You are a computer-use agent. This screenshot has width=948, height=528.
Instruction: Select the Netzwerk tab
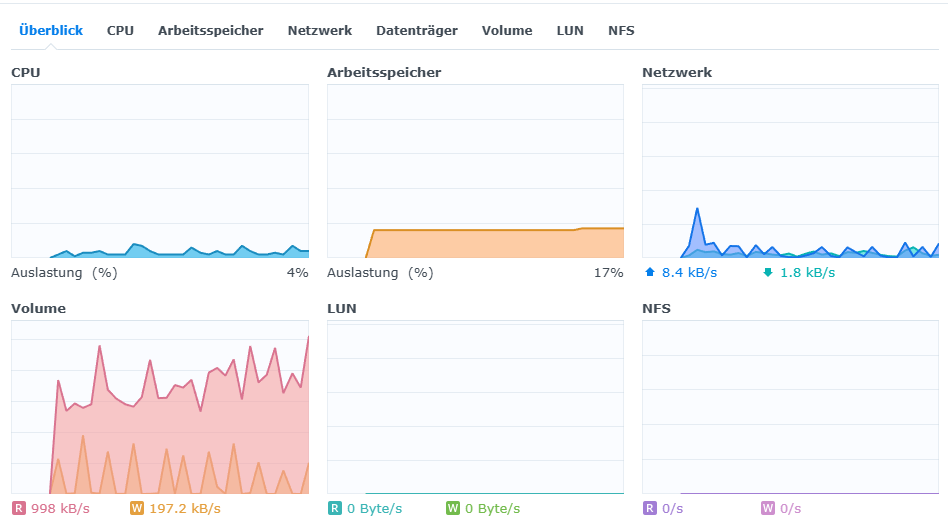click(320, 30)
